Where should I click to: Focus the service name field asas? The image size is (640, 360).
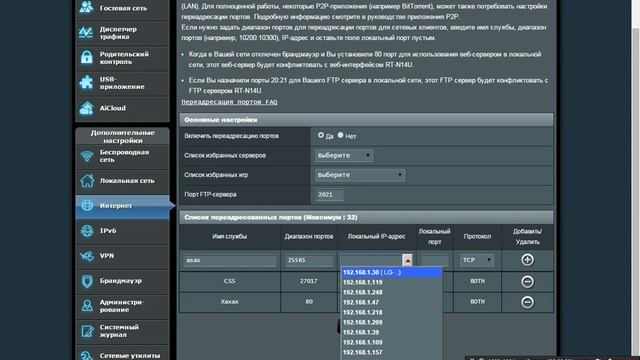click(230, 260)
